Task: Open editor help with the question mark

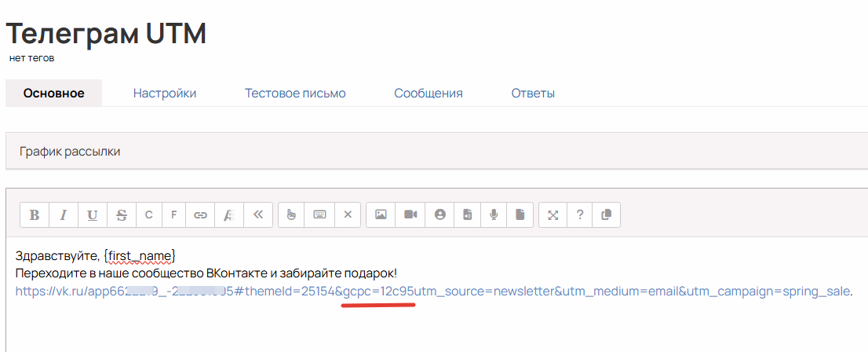Action: [x=580, y=215]
